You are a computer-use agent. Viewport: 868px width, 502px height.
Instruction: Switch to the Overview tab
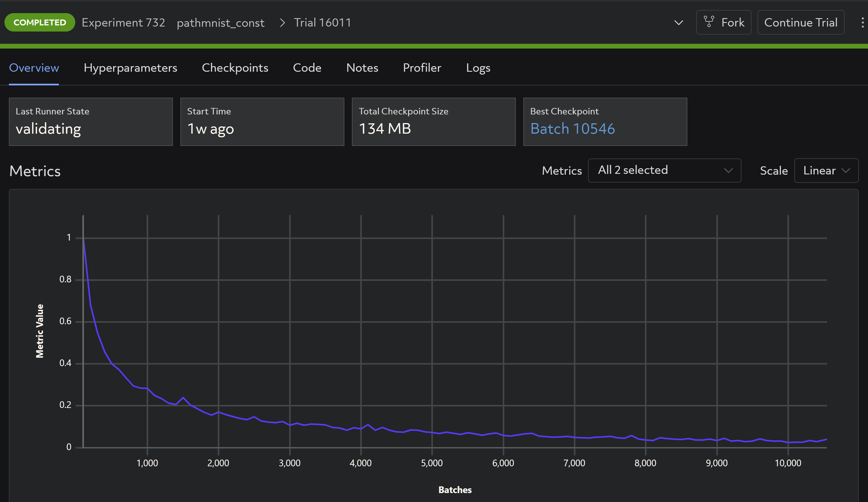click(34, 68)
